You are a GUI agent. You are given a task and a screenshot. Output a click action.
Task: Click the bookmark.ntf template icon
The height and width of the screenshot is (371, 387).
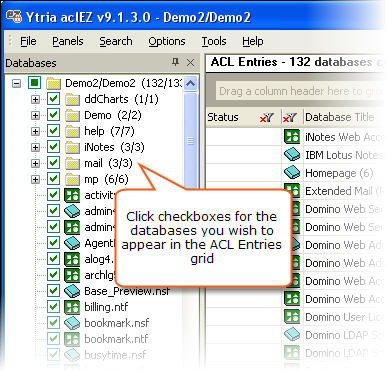tap(72, 339)
